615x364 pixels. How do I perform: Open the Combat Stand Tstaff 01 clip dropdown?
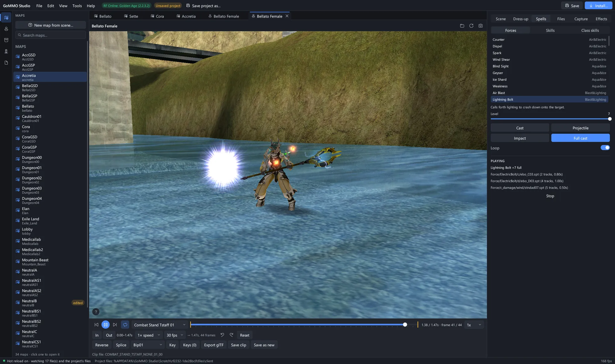point(160,325)
